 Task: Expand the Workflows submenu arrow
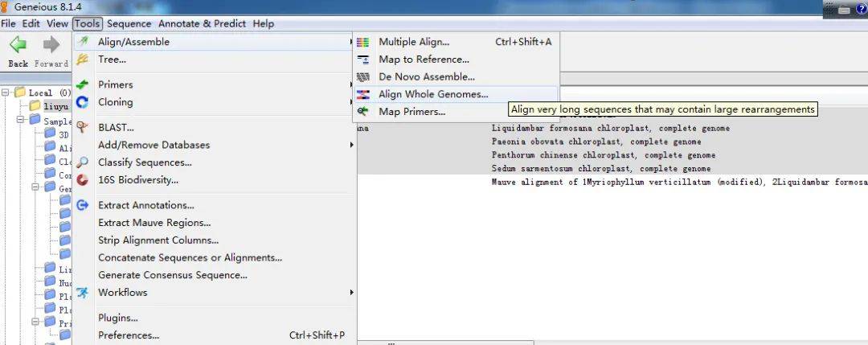[350, 293]
